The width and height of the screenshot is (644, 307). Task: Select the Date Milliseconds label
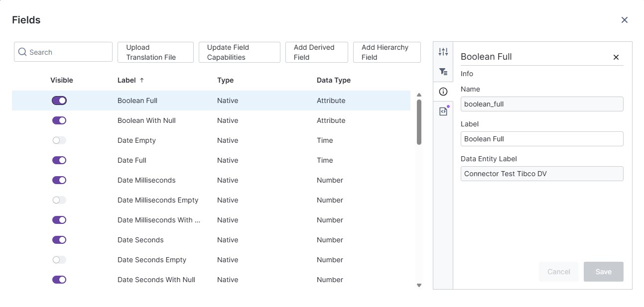(x=146, y=180)
